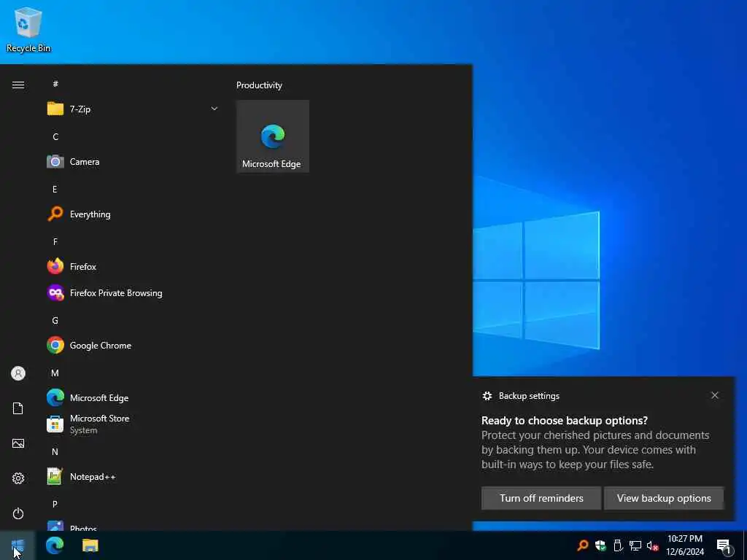This screenshot has height=560, width=747.
Task: Open Settings gear in Start sidebar
Action: coord(18,478)
